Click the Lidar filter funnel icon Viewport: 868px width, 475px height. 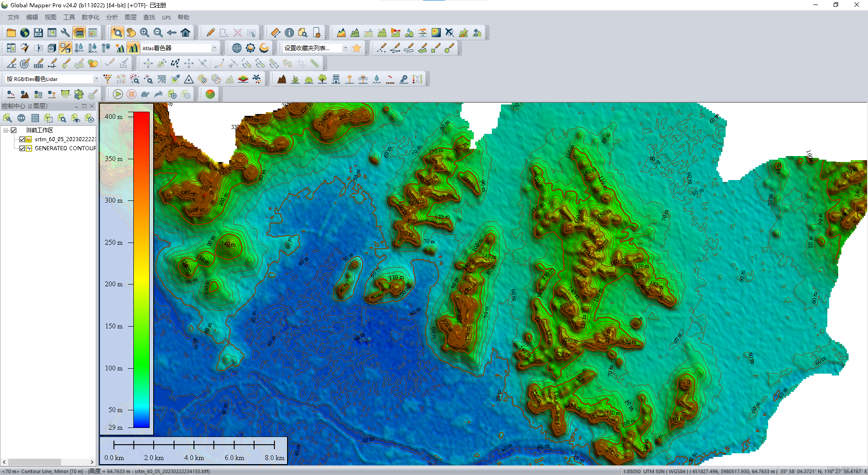click(x=108, y=79)
